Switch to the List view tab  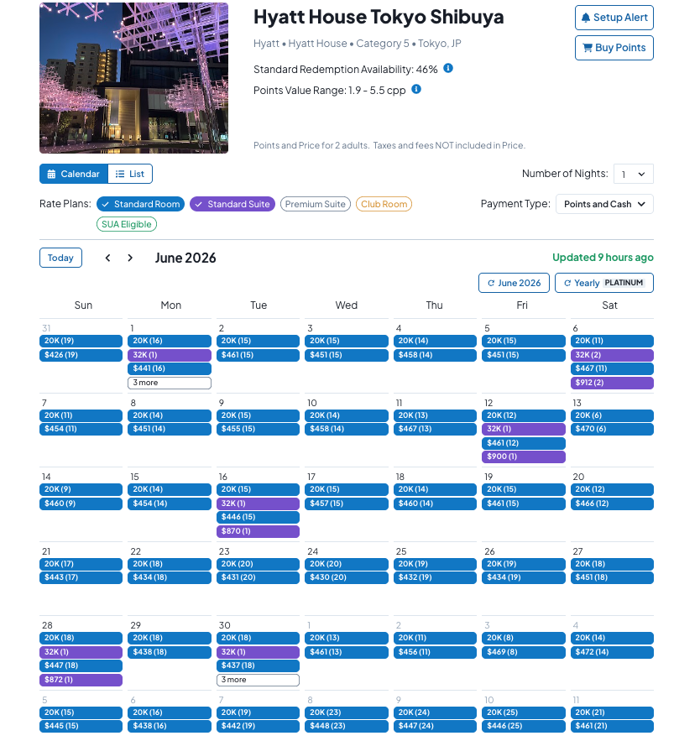click(x=130, y=174)
